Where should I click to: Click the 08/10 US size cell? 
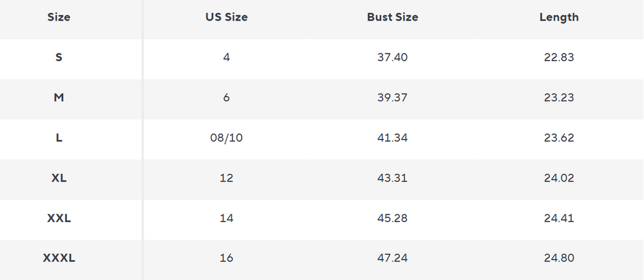226,138
